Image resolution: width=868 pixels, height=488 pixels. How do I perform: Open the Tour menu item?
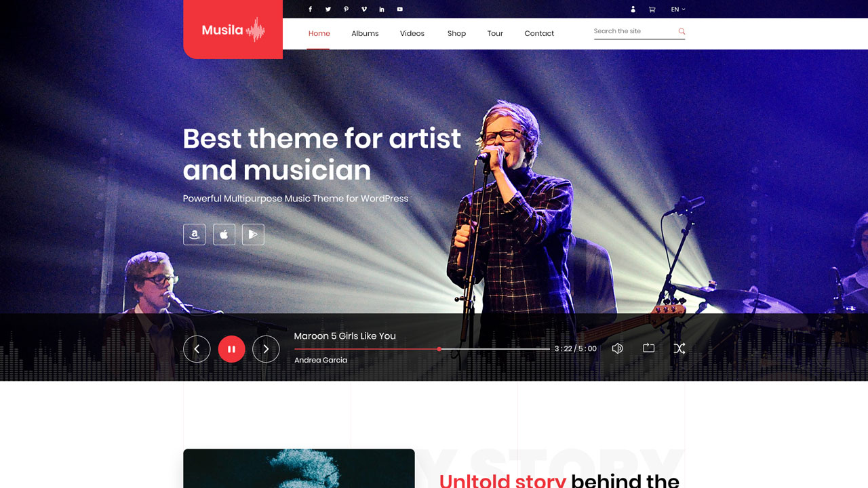tap(495, 33)
